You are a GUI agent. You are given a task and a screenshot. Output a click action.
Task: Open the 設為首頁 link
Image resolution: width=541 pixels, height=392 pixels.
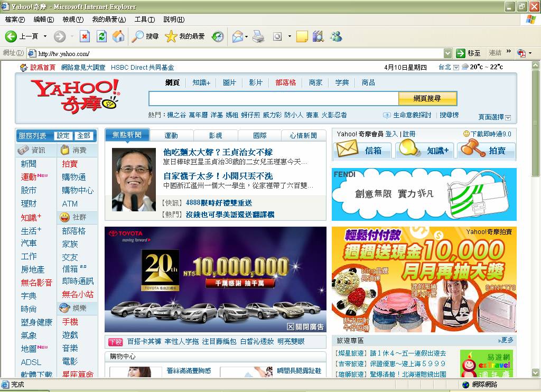pos(42,67)
